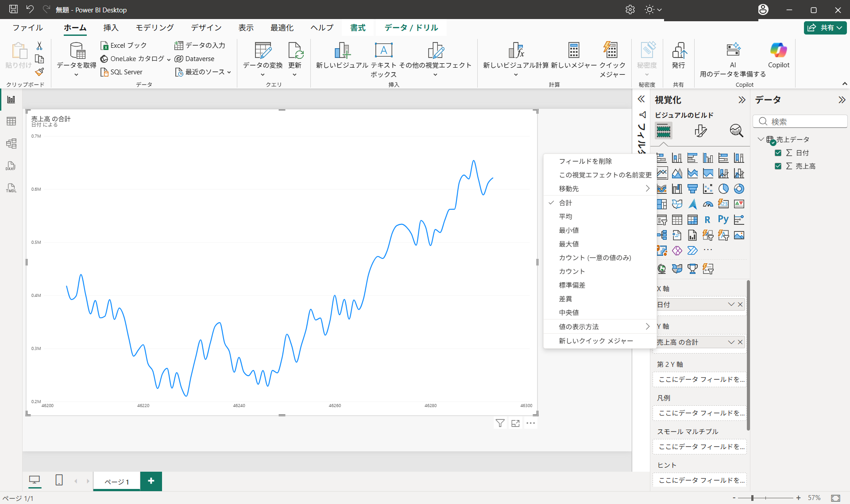Add new page with plus button
This screenshot has width=850, height=504.
point(151,481)
